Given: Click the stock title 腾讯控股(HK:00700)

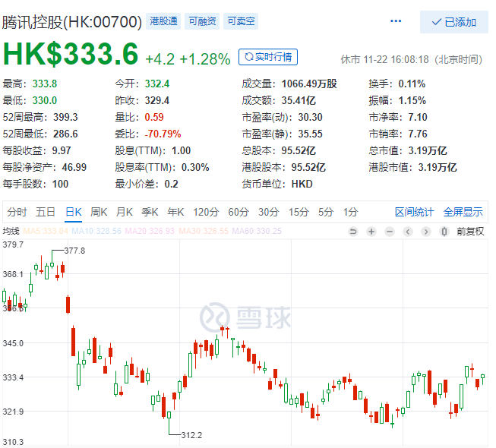Looking at the screenshot, I should tap(72, 22).
